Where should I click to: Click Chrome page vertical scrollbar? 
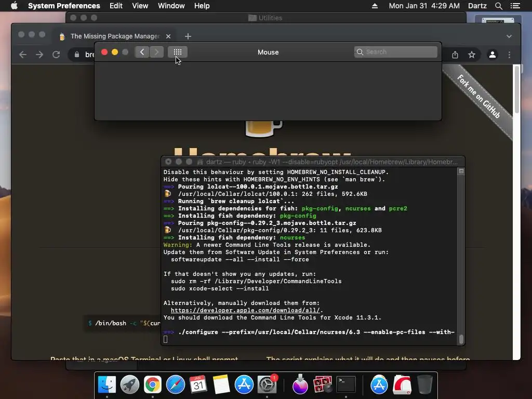(x=516, y=90)
